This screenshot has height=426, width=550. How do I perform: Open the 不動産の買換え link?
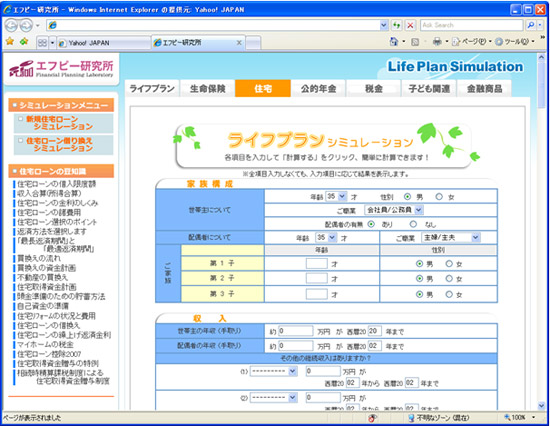[43, 278]
